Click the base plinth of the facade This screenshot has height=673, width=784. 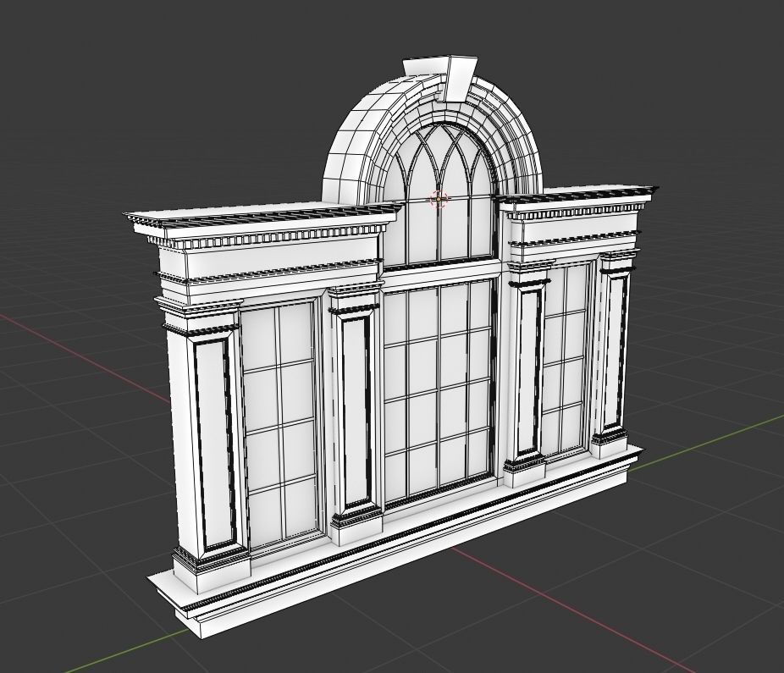(395, 544)
